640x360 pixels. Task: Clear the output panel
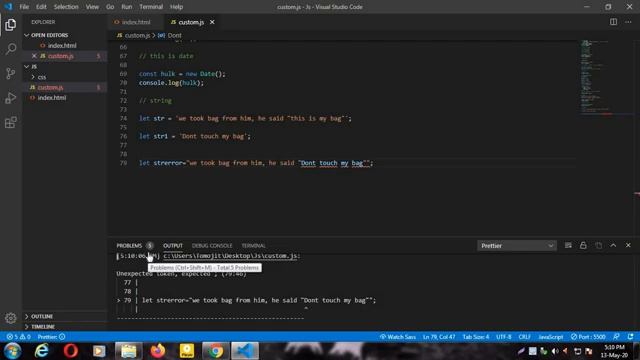coord(568,245)
